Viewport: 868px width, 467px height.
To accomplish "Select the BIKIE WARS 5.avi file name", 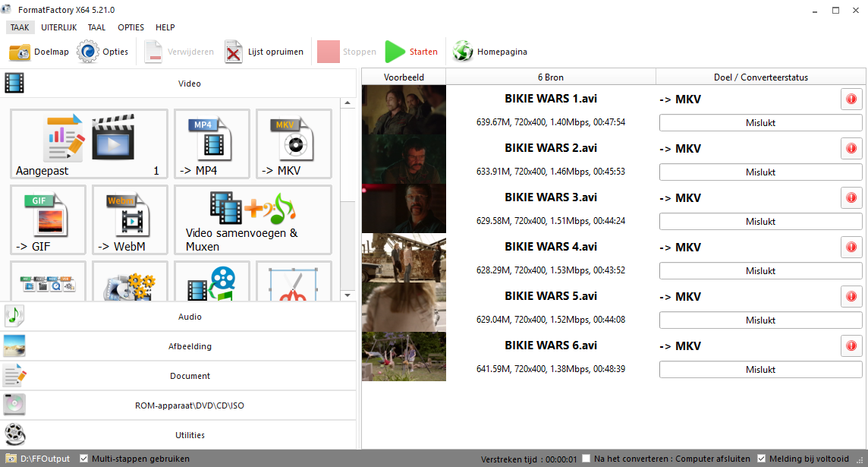I will (x=551, y=296).
